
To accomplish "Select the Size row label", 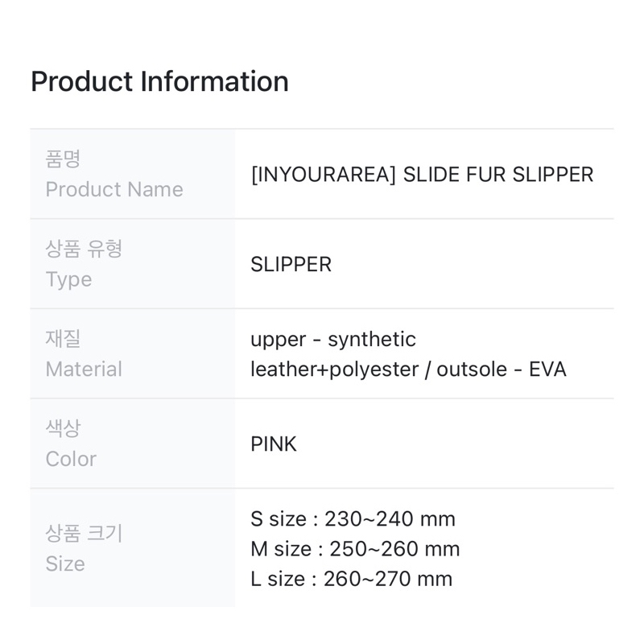I will coord(65,563).
